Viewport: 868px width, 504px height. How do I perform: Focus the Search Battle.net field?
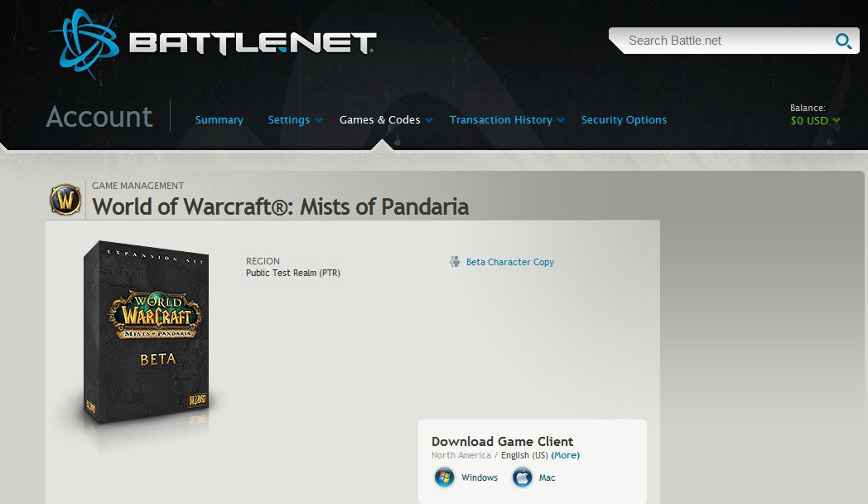(x=726, y=41)
